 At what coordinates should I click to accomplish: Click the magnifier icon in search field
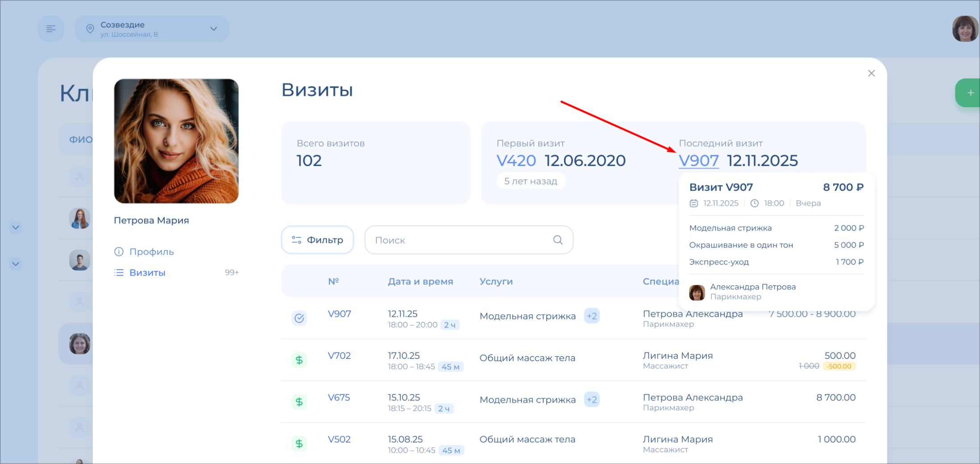pyautogui.click(x=557, y=240)
